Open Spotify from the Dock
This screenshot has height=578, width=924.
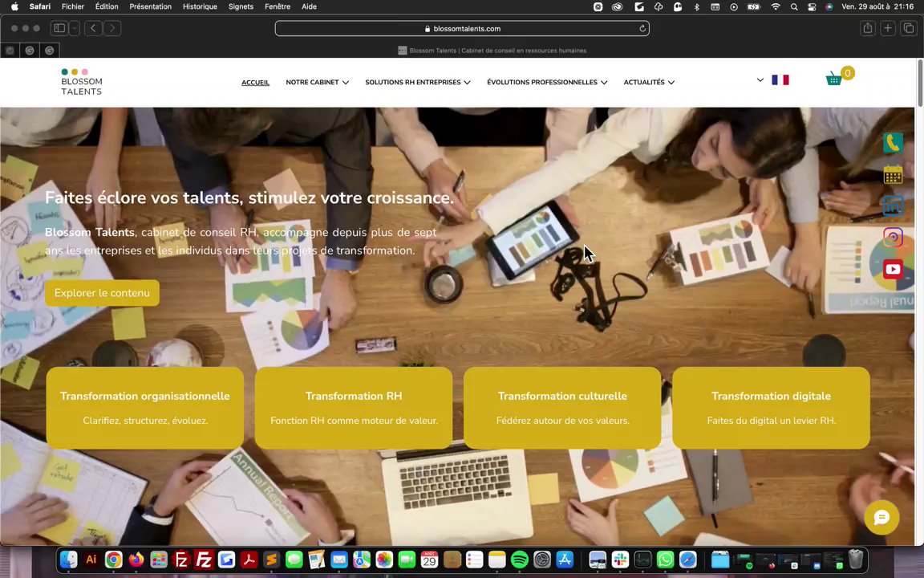tap(519, 559)
